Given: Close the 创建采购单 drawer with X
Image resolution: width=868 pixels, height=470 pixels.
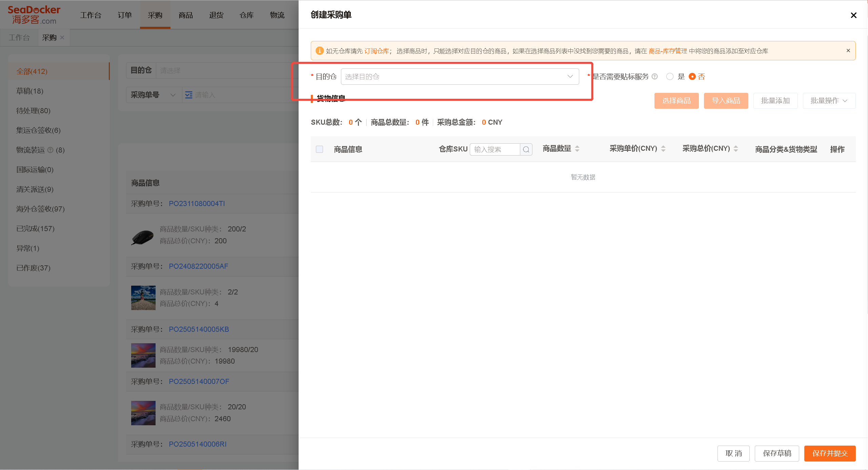Looking at the screenshot, I should point(853,15).
